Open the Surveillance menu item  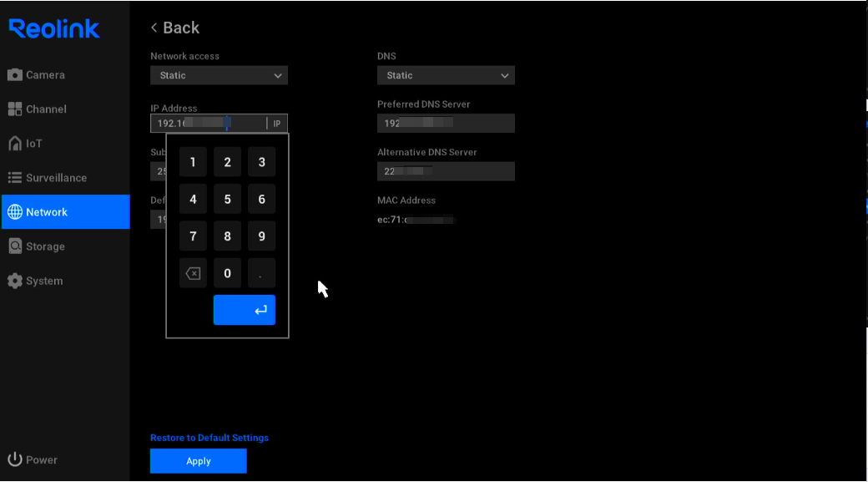(x=65, y=178)
